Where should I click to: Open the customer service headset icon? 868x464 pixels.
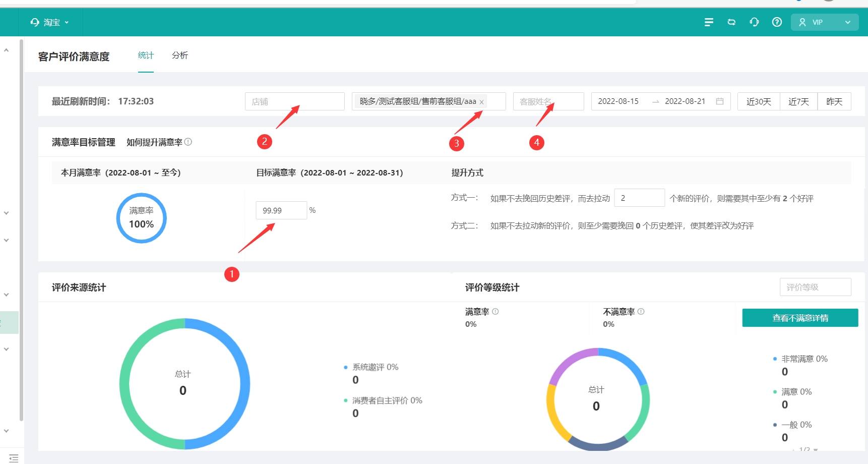pos(754,22)
